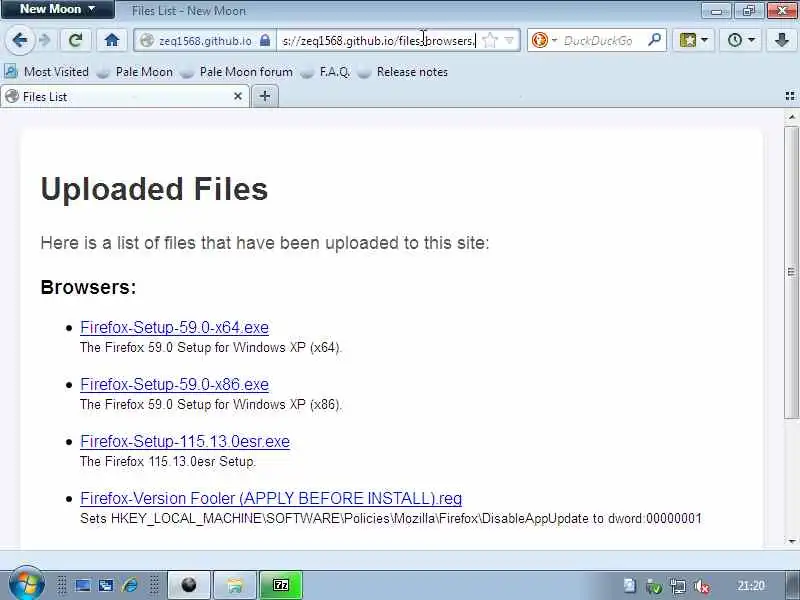Open a new tab with plus button
Screen dimensions: 800x600
pyautogui.click(x=265, y=96)
